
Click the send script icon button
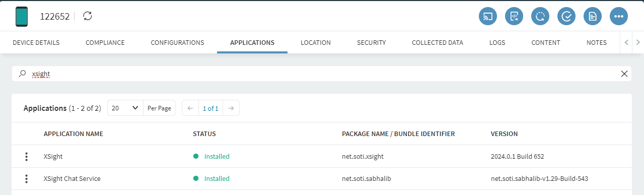(514, 16)
